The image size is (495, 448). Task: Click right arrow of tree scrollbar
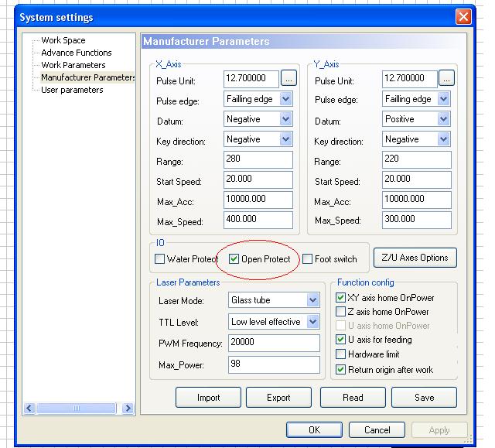[x=128, y=409]
